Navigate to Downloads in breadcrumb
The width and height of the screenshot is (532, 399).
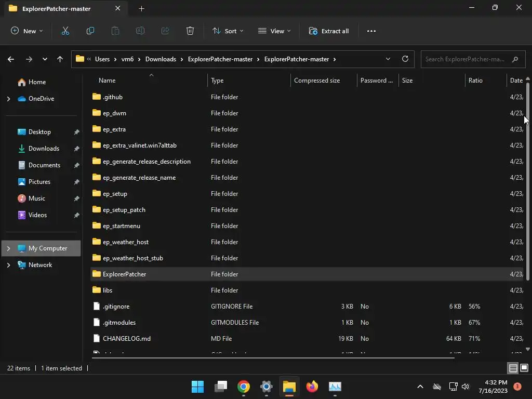[161, 59]
